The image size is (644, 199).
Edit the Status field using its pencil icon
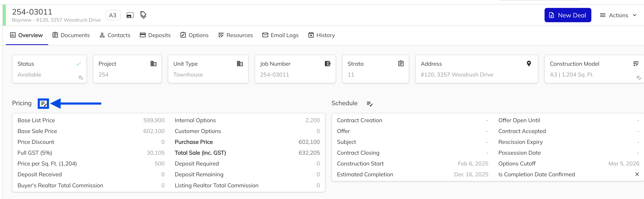pyautogui.click(x=81, y=78)
